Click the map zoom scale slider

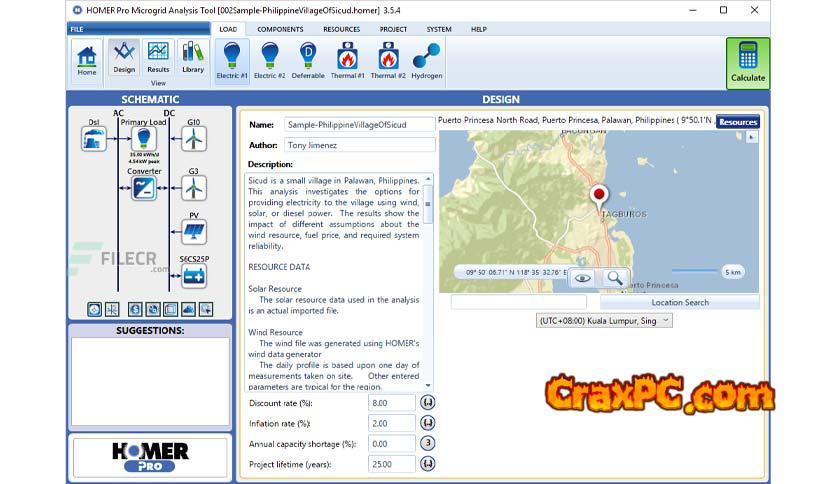[694, 271]
